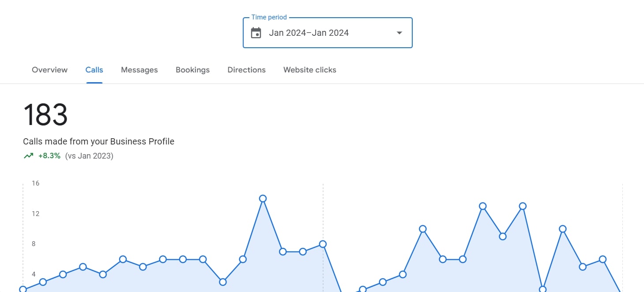Open the Messages tab
This screenshot has width=644, height=292.
click(139, 70)
